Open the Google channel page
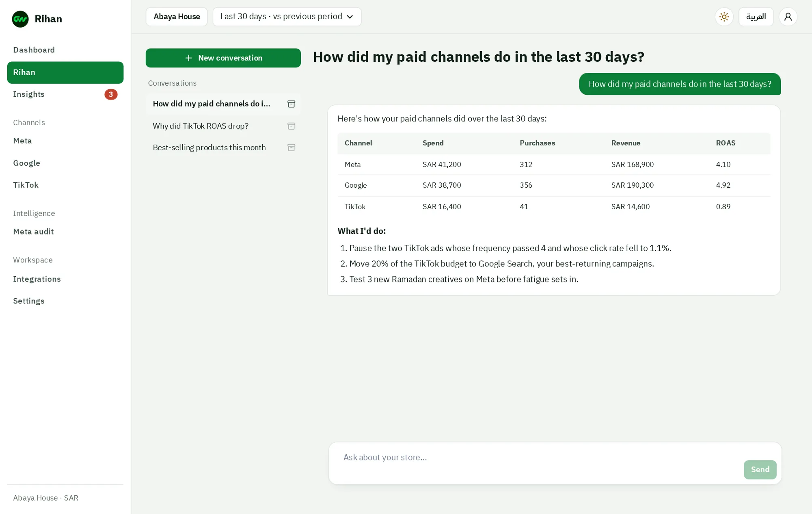The image size is (812, 514). tap(65, 163)
